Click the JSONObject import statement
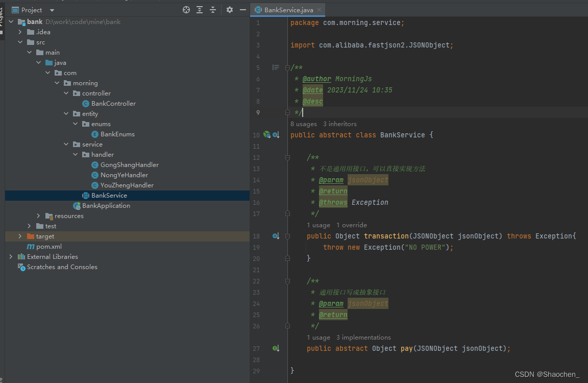 (x=372, y=45)
